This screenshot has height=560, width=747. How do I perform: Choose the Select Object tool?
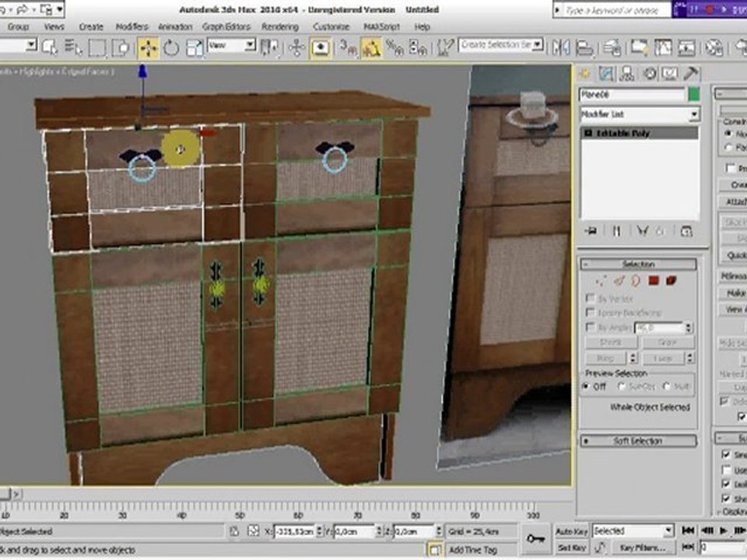pos(50,47)
